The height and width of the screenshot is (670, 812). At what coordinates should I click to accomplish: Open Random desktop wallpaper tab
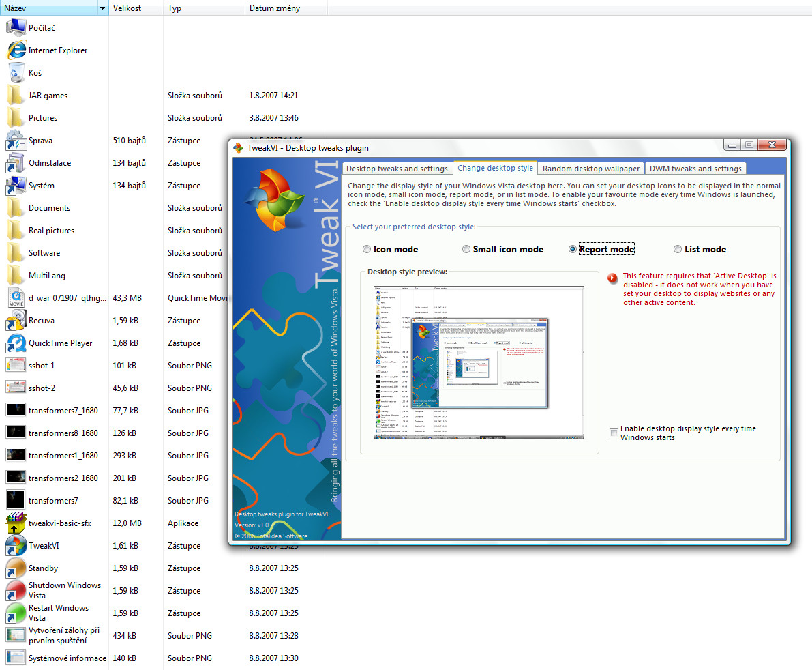click(x=591, y=169)
